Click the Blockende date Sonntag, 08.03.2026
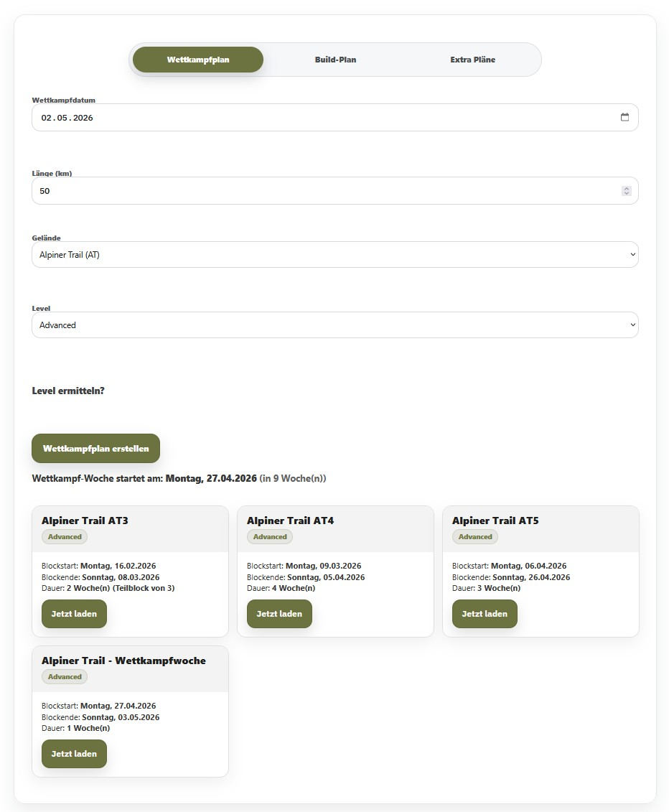The height and width of the screenshot is (812, 669). click(x=121, y=577)
